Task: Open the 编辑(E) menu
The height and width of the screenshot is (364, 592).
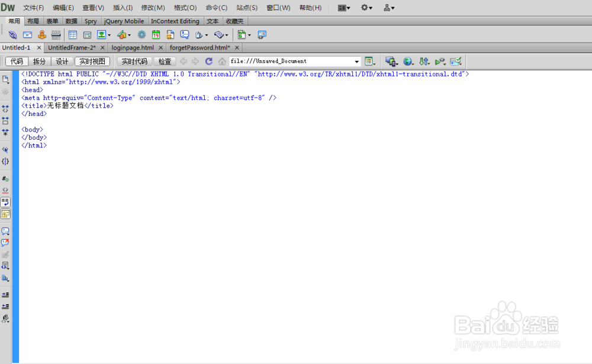Action: (63, 8)
